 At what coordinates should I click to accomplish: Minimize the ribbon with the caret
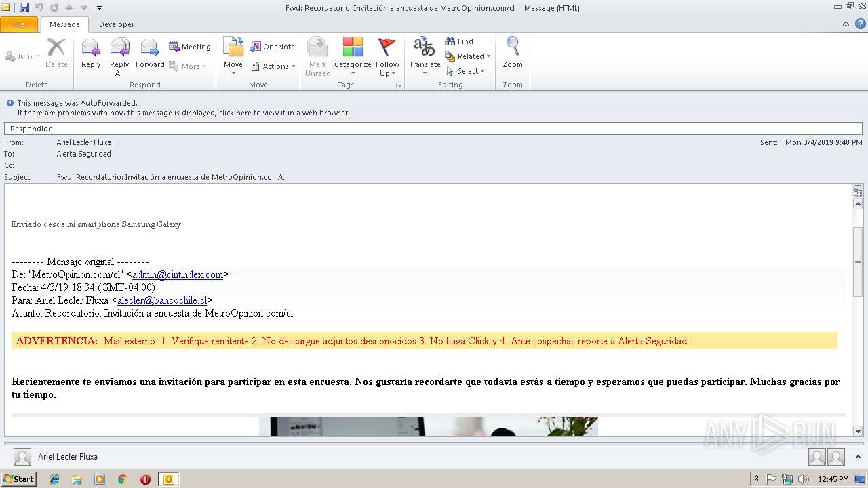click(846, 24)
